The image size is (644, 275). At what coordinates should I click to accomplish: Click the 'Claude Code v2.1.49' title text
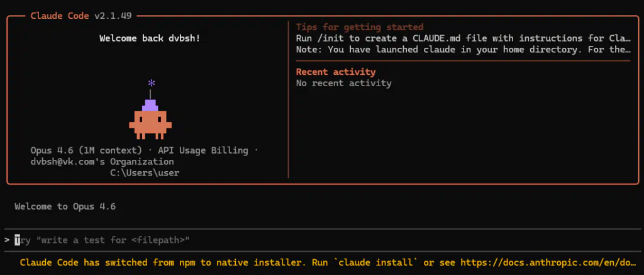pos(81,16)
